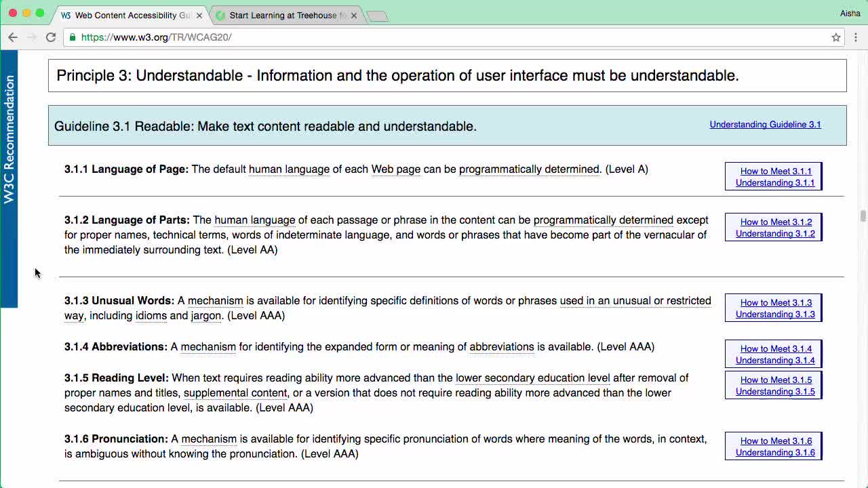
Task: Click 'mechanism' term in 3.1.3 Unusual Words
Action: (215, 301)
